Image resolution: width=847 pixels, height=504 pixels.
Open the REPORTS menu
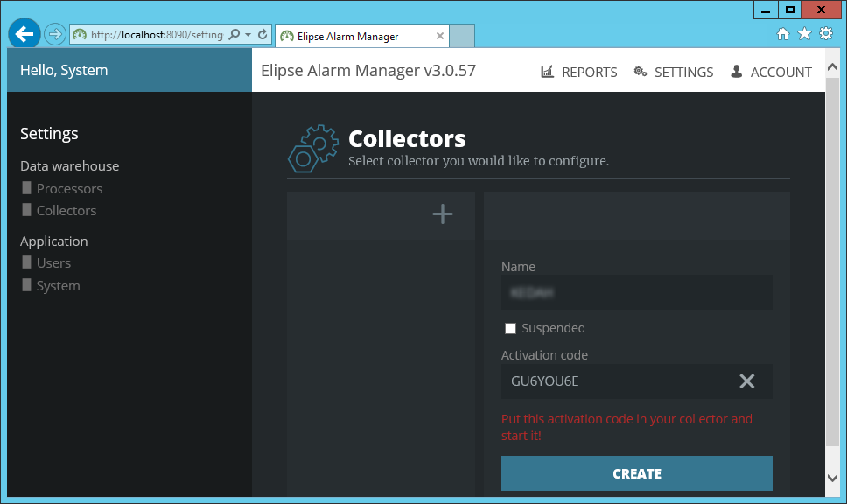579,72
